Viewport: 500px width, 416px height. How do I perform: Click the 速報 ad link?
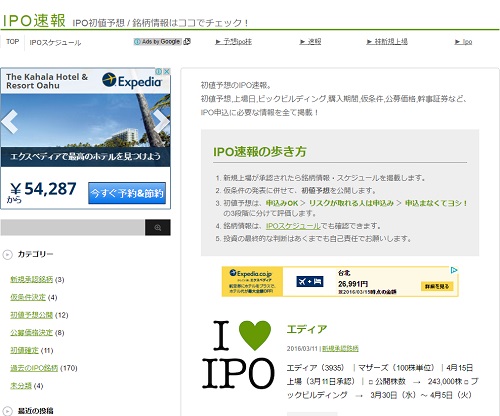tap(310, 42)
